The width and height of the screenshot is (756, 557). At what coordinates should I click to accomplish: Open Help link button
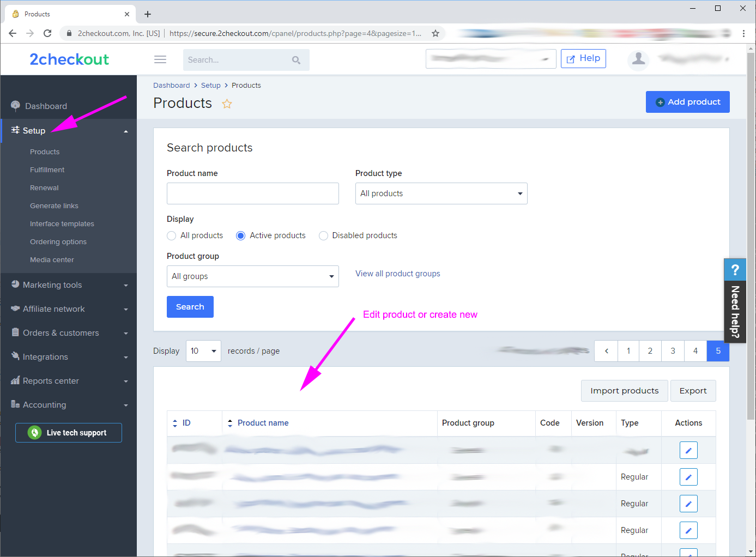pos(583,58)
